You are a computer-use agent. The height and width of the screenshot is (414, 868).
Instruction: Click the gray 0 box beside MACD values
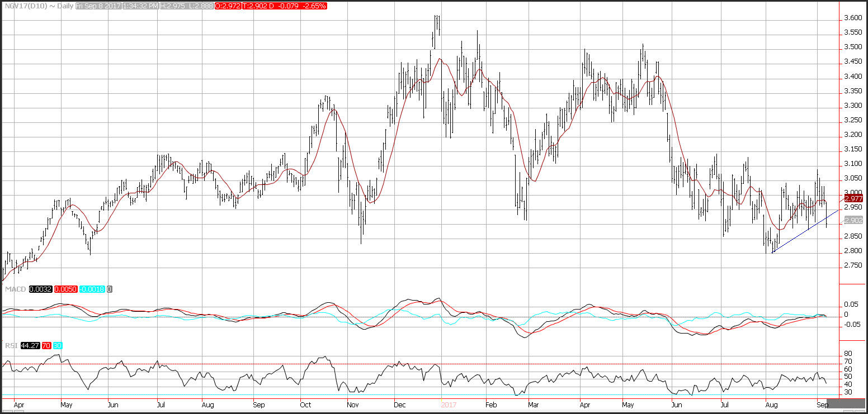click(x=110, y=289)
